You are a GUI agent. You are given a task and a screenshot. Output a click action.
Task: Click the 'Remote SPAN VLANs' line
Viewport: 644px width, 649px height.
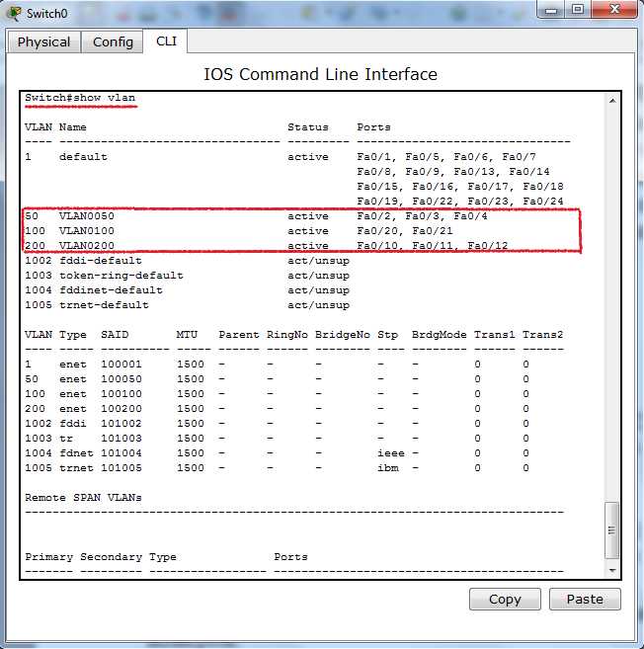click(83, 498)
